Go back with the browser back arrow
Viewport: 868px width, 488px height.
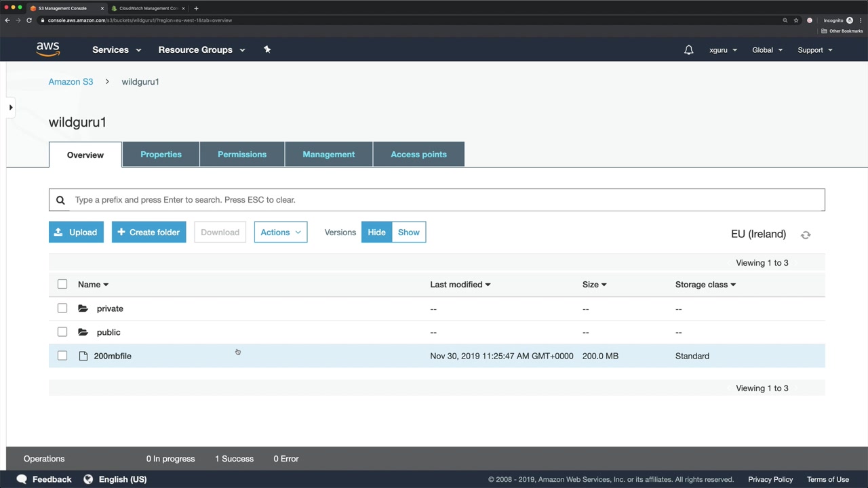click(x=7, y=20)
